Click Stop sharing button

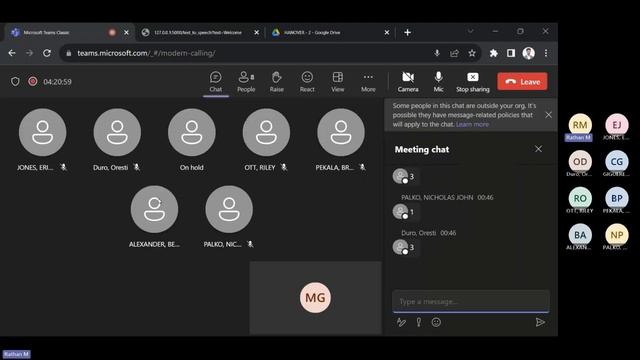pos(473,82)
